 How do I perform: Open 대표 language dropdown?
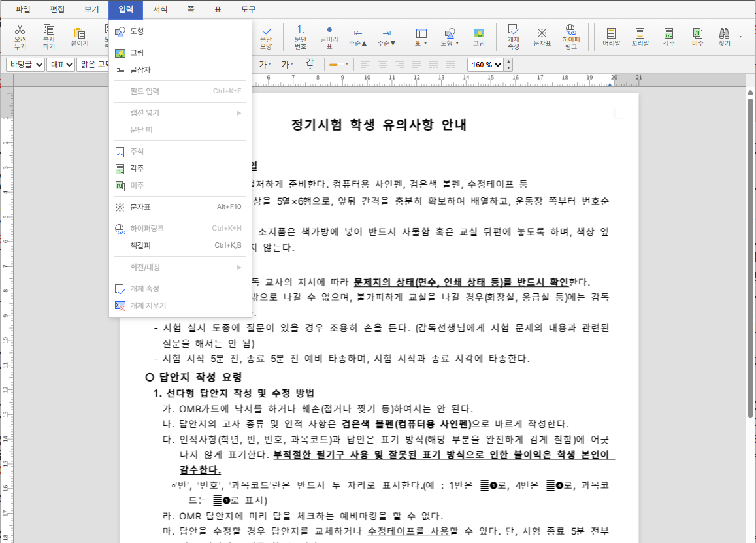[61, 65]
